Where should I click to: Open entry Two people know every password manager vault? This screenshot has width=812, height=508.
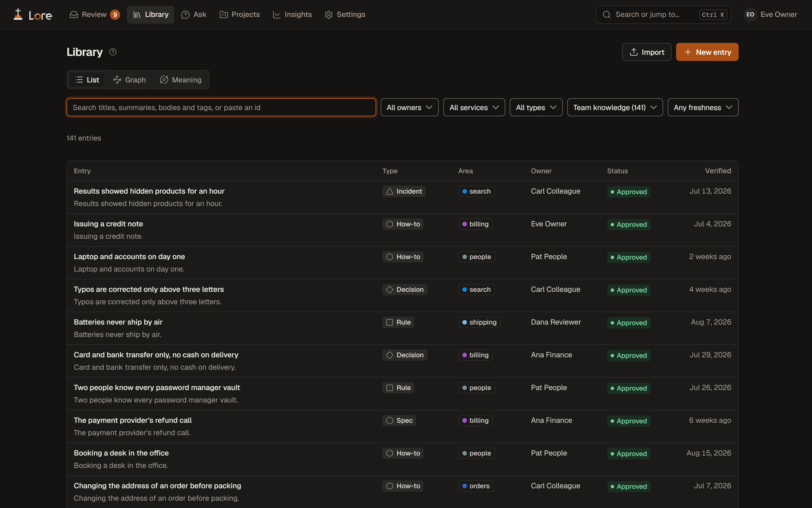157,387
